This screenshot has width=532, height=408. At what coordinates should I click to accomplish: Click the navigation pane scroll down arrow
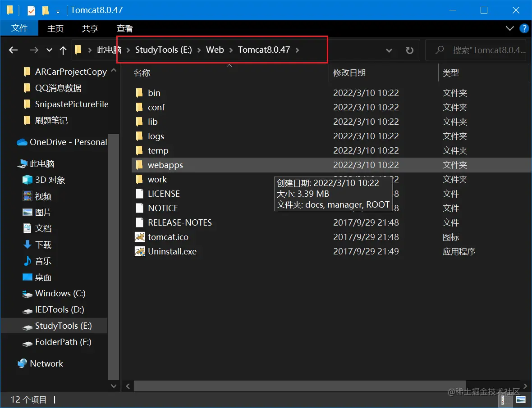[x=114, y=386]
